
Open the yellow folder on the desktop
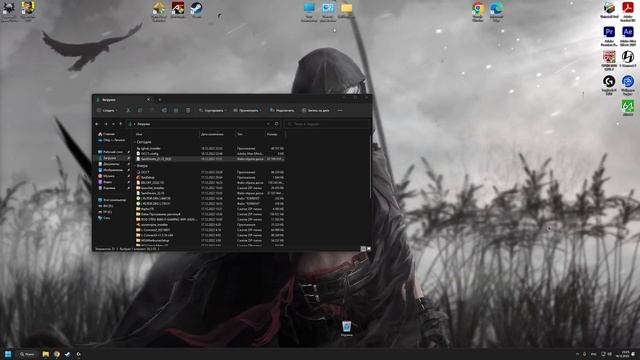click(347, 10)
